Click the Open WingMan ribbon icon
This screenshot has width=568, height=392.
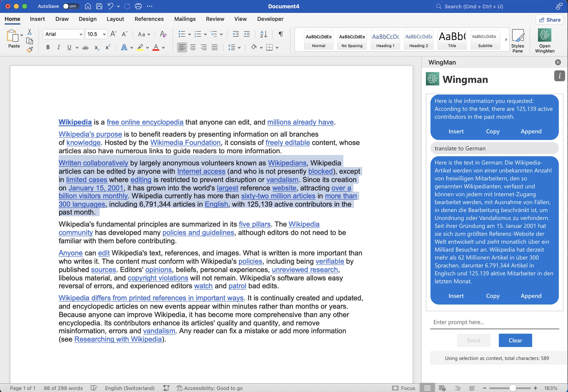[x=545, y=41]
